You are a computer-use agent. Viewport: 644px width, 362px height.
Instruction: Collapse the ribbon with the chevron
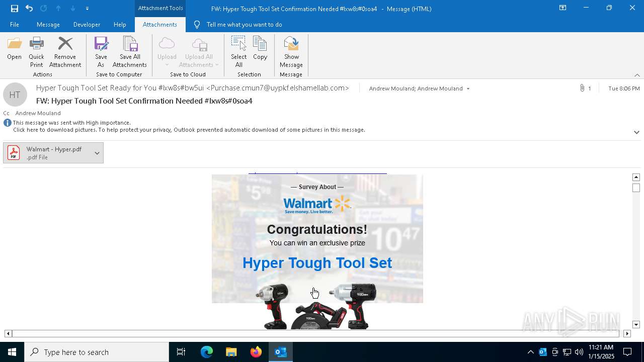coord(637,75)
